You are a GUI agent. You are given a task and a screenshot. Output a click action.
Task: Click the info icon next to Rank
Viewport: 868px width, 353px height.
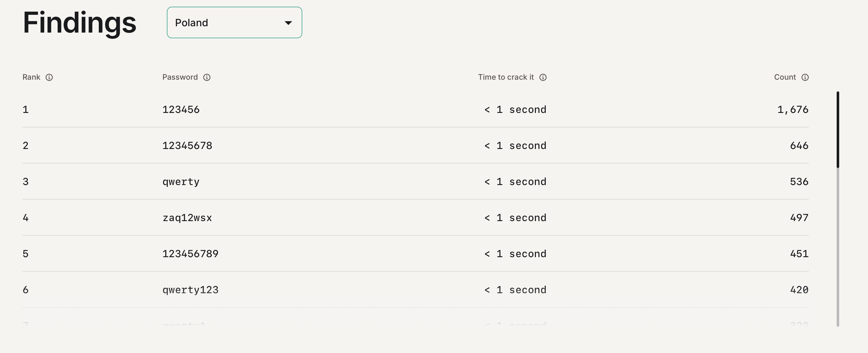pos(50,77)
